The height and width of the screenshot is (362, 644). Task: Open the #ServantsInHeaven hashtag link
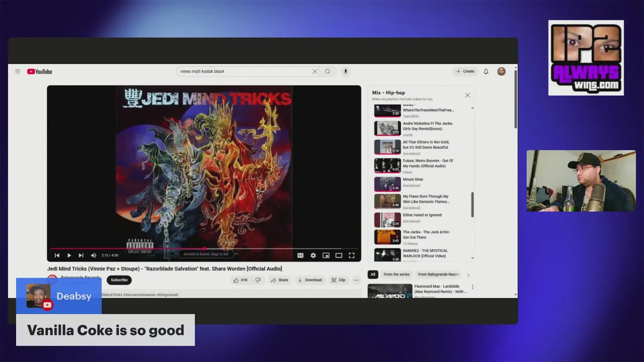[139, 295]
